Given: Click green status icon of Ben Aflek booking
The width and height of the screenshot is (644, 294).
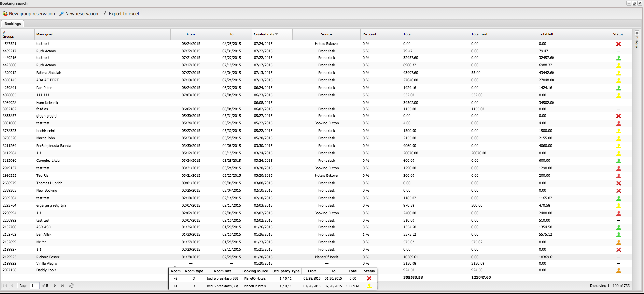Looking at the screenshot, I should point(619,235).
